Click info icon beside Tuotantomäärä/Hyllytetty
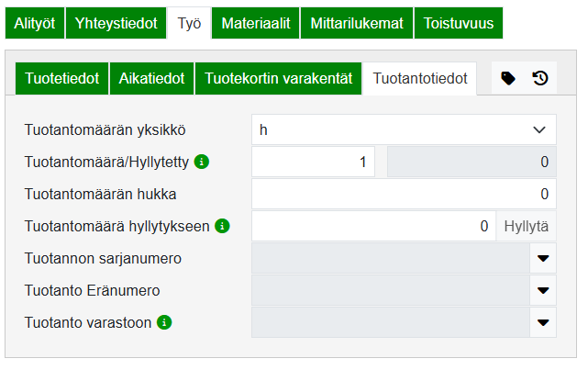This screenshot has width=588, height=370. [202, 163]
